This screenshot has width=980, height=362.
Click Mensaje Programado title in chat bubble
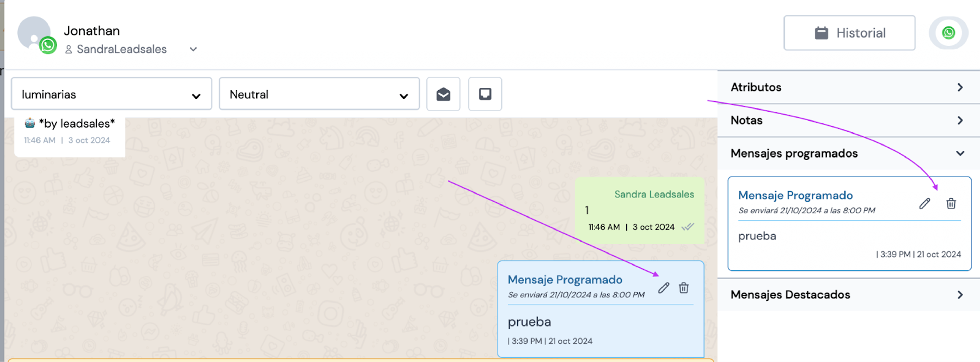tap(565, 280)
